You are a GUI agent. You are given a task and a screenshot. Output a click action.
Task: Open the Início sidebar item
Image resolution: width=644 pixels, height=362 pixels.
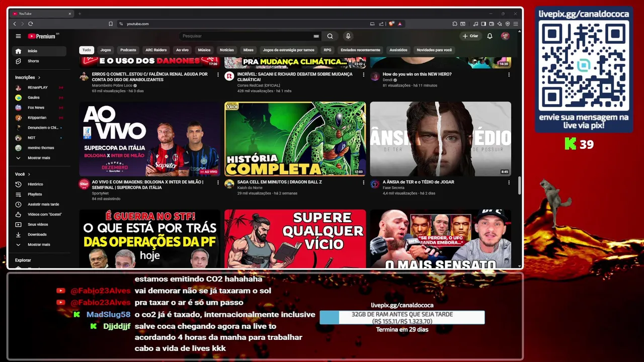coord(39,51)
